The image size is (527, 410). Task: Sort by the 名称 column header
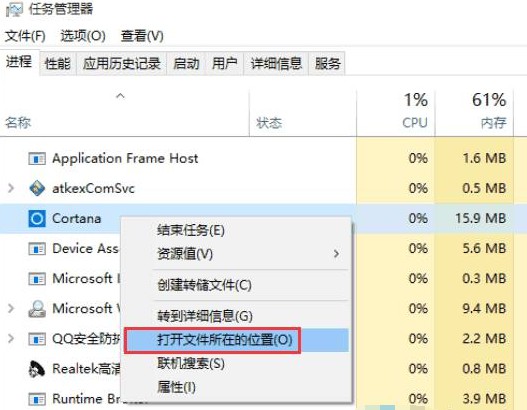pos(18,122)
